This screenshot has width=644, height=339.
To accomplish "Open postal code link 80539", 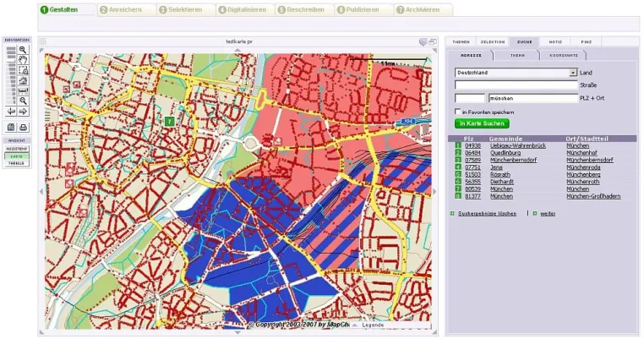I will click(472, 189).
